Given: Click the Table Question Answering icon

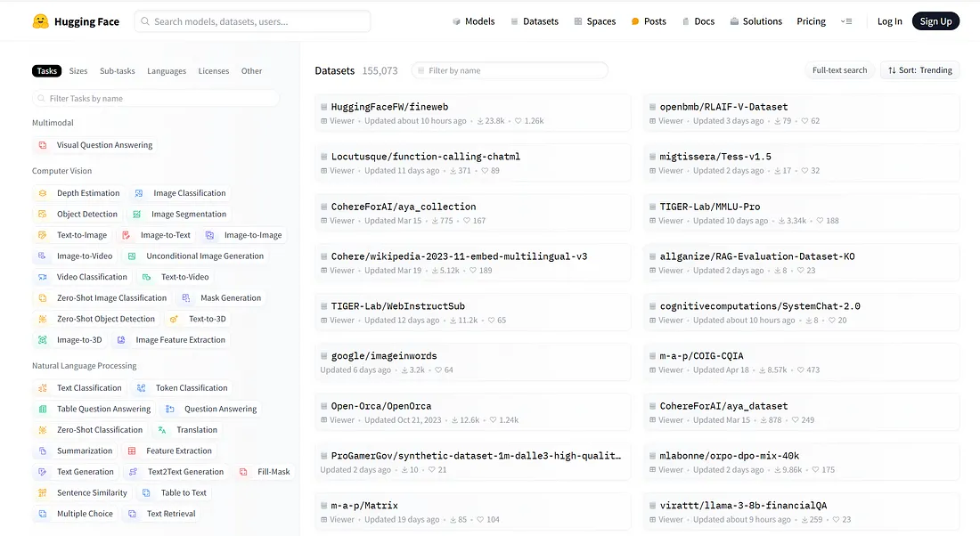Looking at the screenshot, I should [43, 410].
